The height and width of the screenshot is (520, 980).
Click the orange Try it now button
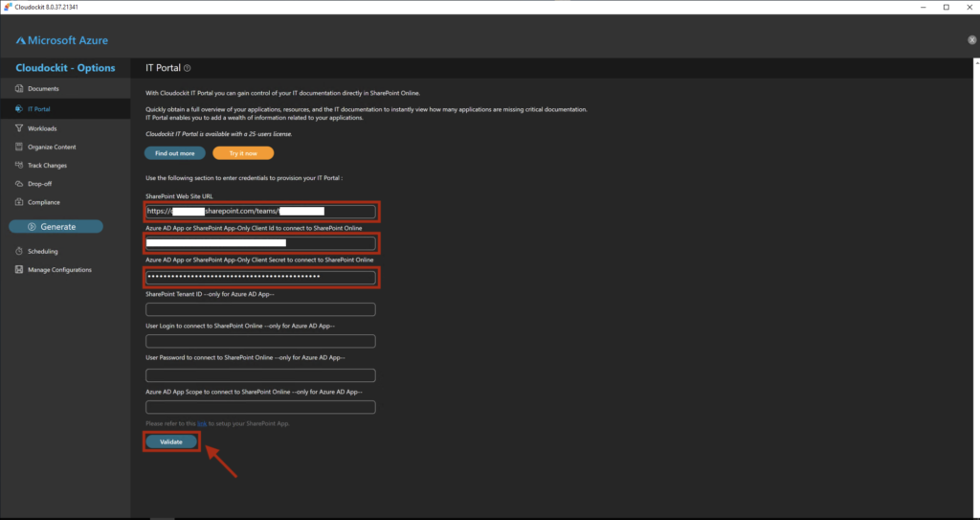coord(243,153)
